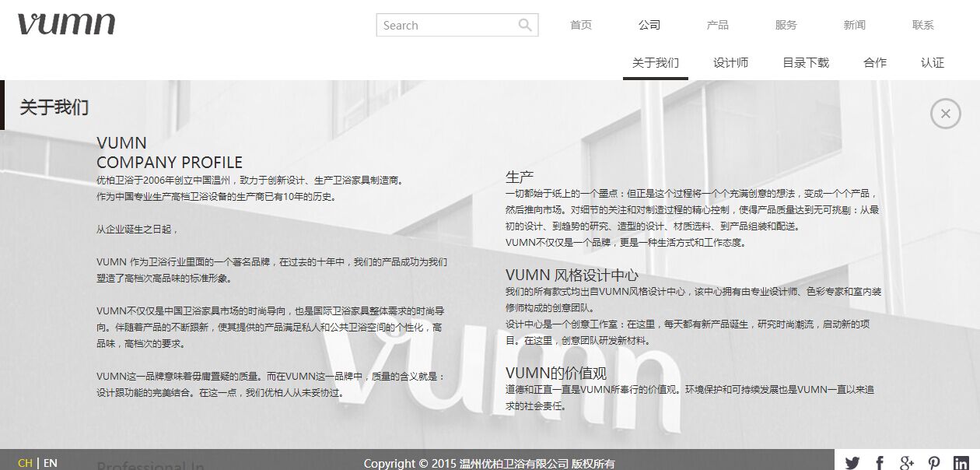Click the copyright 温州优柏卫浴有限公司 text
980x470 pixels.
click(x=514, y=464)
